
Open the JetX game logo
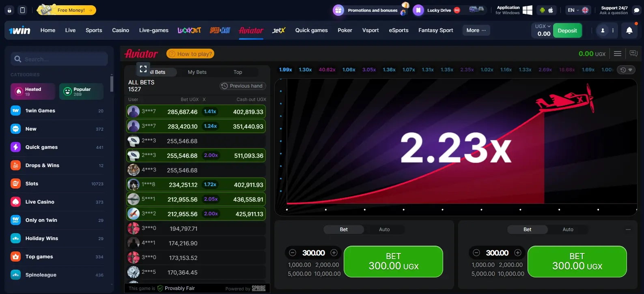[279, 30]
